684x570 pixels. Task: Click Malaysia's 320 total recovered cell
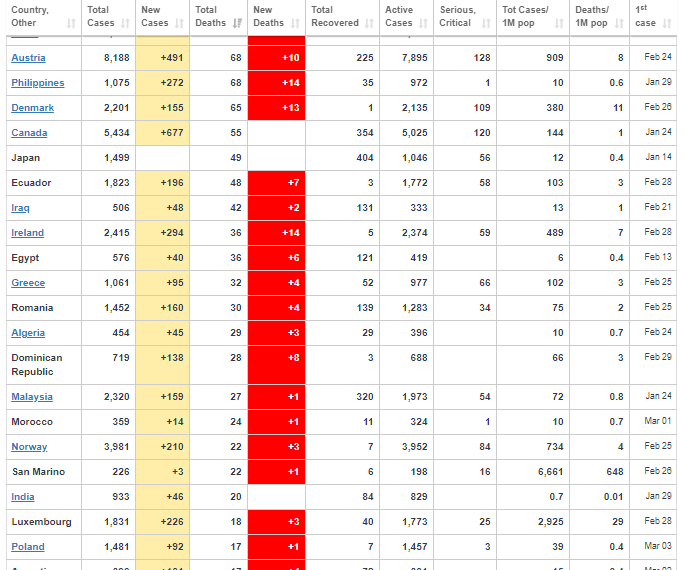tap(342, 397)
